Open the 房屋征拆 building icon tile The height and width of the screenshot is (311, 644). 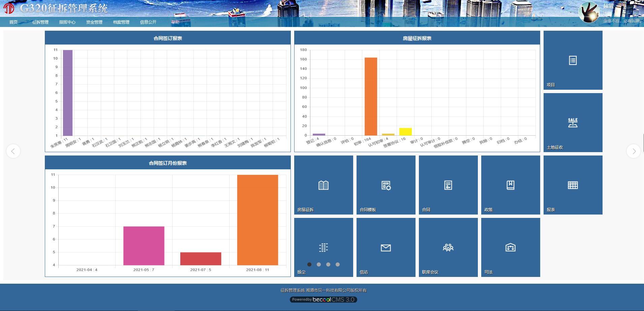click(x=323, y=185)
